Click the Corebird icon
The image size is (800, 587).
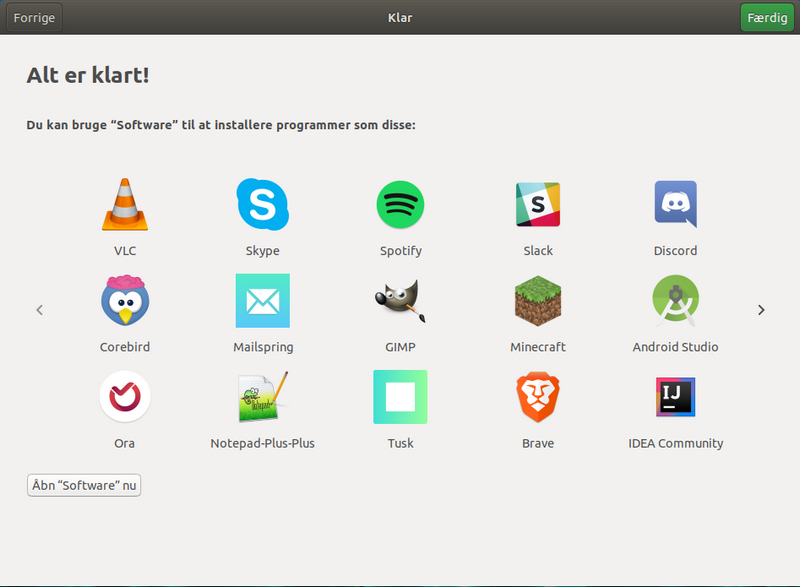[x=124, y=300]
